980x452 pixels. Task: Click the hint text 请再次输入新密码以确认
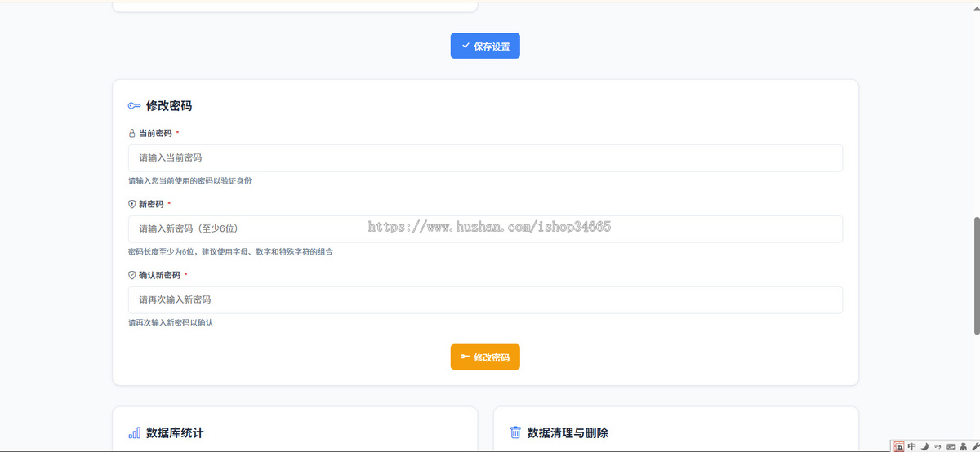click(171, 322)
